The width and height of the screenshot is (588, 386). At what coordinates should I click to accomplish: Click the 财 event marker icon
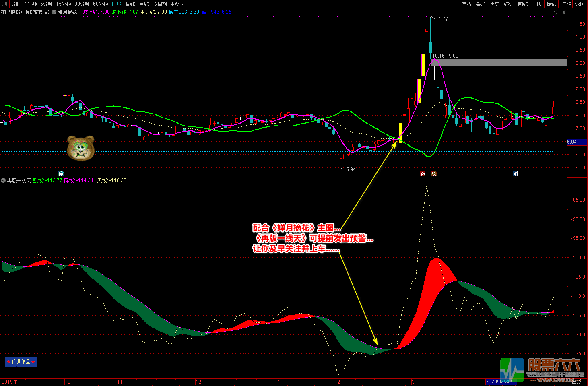tap(516, 174)
